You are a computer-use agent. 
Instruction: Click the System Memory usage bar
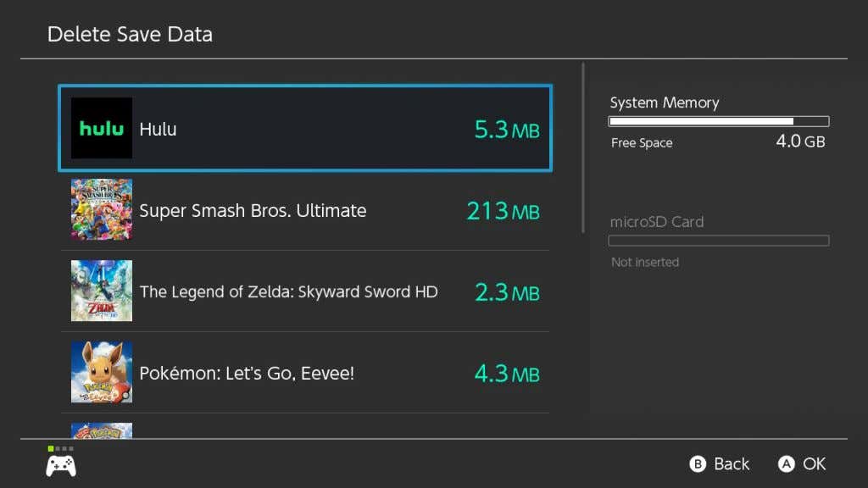tap(719, 121)
